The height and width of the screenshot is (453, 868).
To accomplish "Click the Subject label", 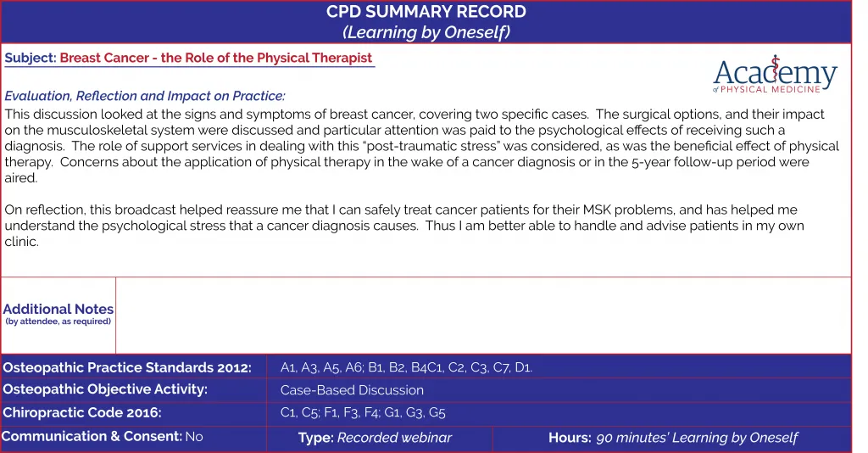I will 31,58.
